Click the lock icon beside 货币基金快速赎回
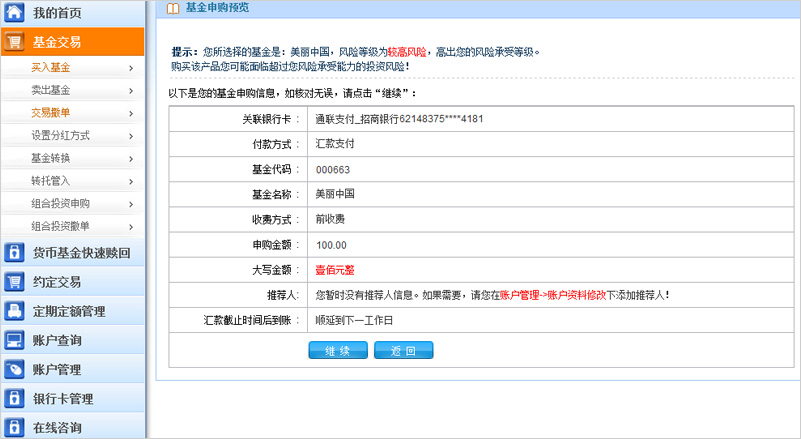This screenshot has width=801, height=439. (15, 253)
